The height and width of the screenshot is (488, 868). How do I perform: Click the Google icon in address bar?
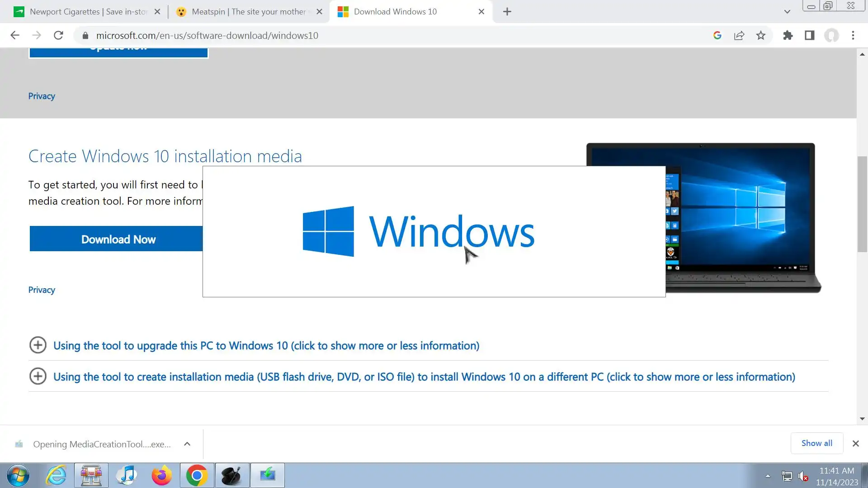pos(717,35)
